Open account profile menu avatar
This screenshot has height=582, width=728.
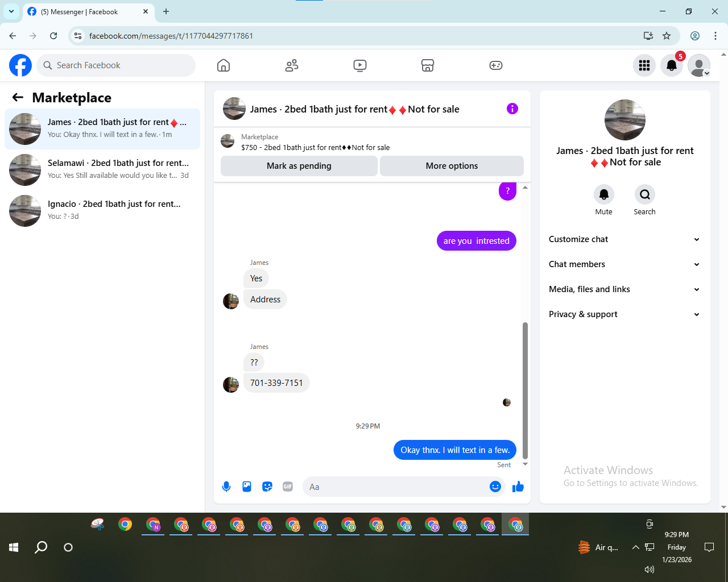click(x=699, y=65)
